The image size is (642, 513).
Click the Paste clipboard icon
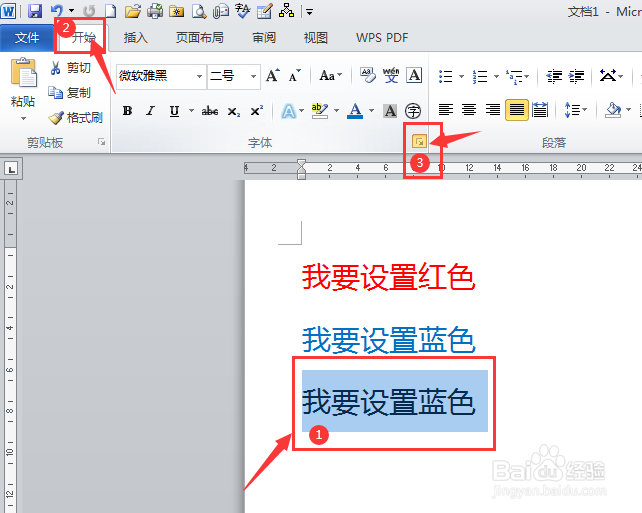[x=23, y=72]
